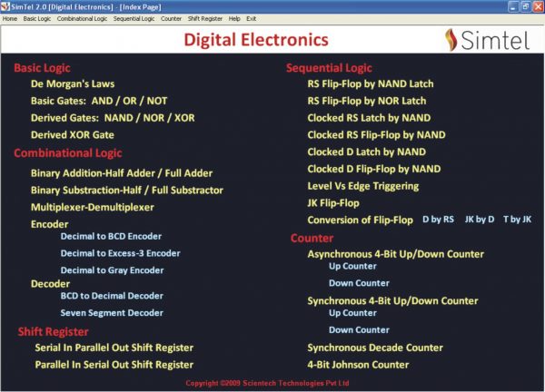Open the Basic Logic menu
This screenshot has height=392, width=545.
[x=37, y=19]
